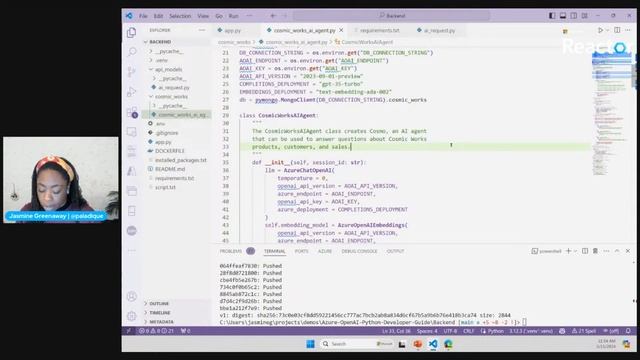Switch to the PORTS panel tab

click(302, 251)
